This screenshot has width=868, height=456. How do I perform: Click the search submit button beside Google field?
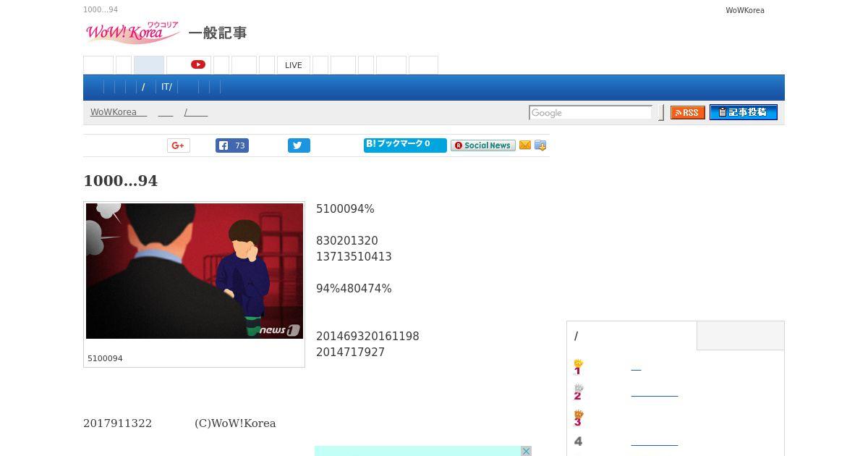pos(661,113)
